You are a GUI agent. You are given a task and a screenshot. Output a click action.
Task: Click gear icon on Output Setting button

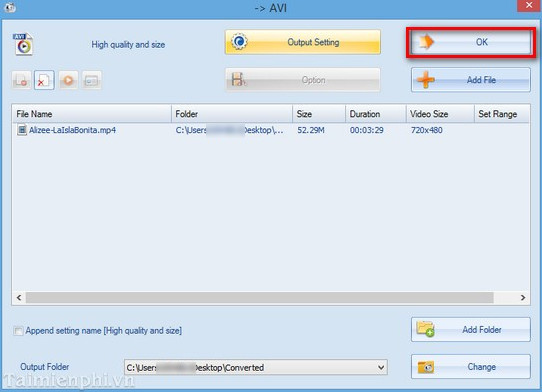239,41
